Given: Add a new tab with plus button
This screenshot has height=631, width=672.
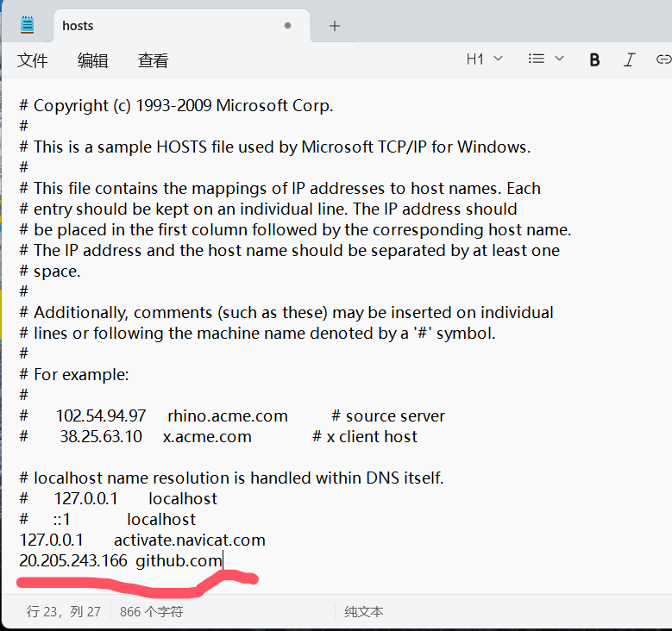Looking at the screenshot, I should pyautogui.click(x=335, y=26).
